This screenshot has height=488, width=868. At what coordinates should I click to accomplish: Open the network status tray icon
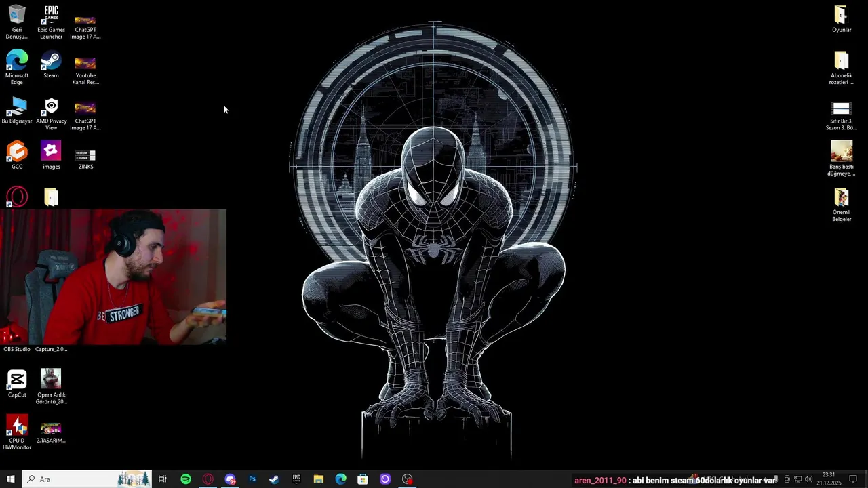[798, 479]
